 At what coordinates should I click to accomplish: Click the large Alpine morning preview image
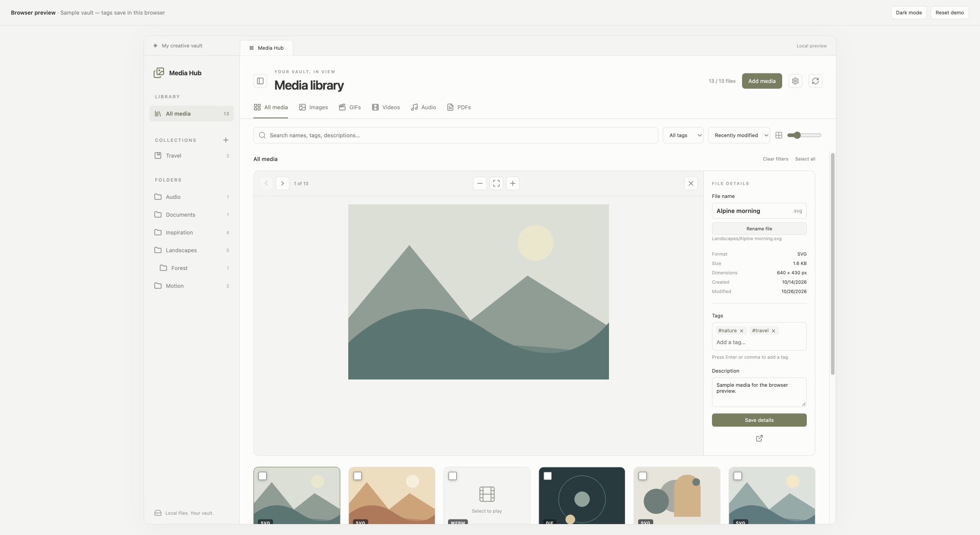click(479, 292)
